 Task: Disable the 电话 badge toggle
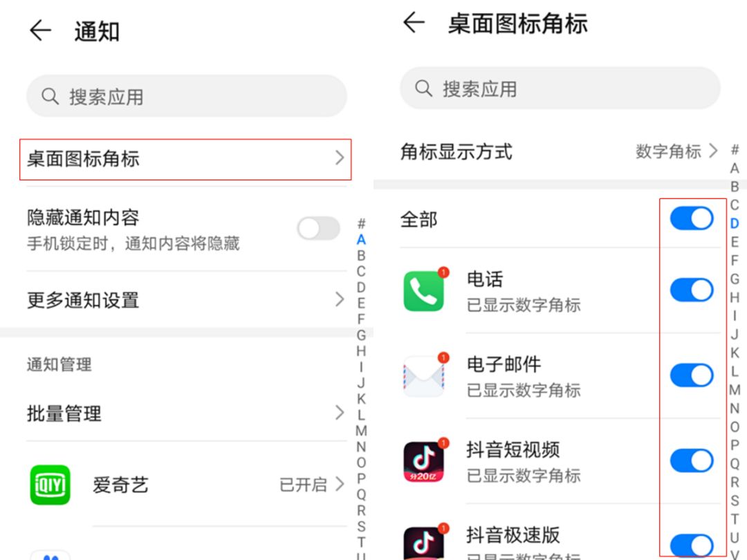[x=692, y=290]
